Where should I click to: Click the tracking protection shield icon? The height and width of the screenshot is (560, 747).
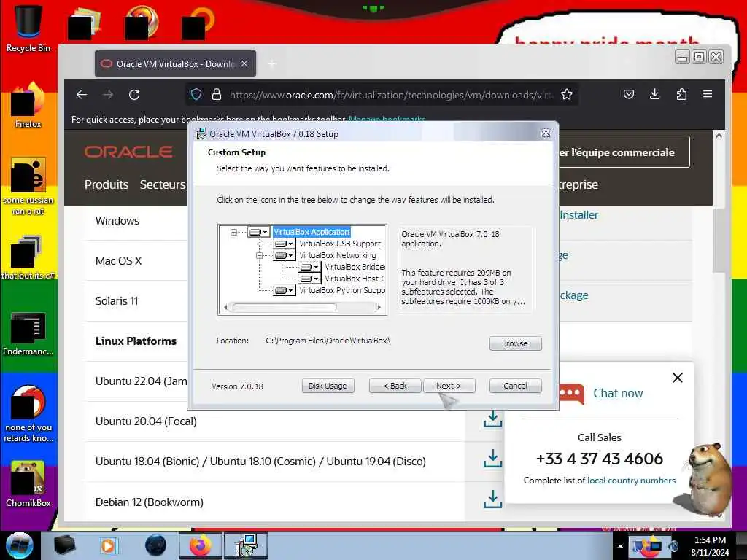[x=196, y=94]
